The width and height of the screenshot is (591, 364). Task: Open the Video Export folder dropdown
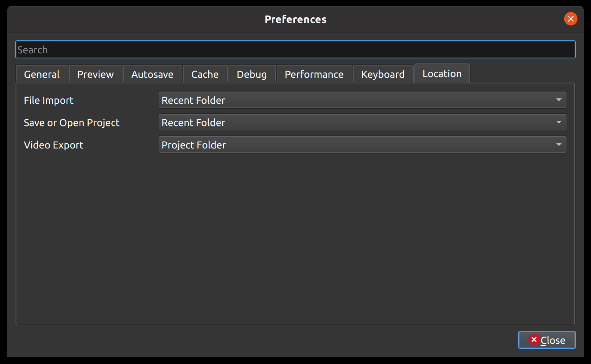pyautogui.click(x=362, y=145)
